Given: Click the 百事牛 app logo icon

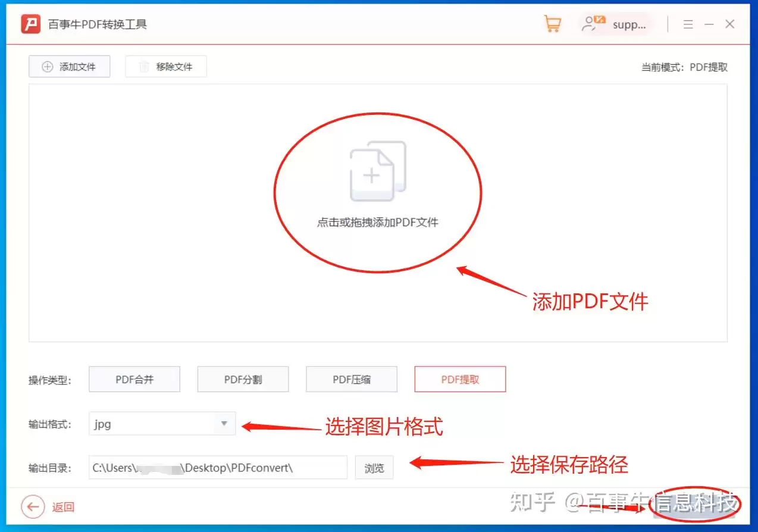Looking at the screenshot, I should [30, 24].
